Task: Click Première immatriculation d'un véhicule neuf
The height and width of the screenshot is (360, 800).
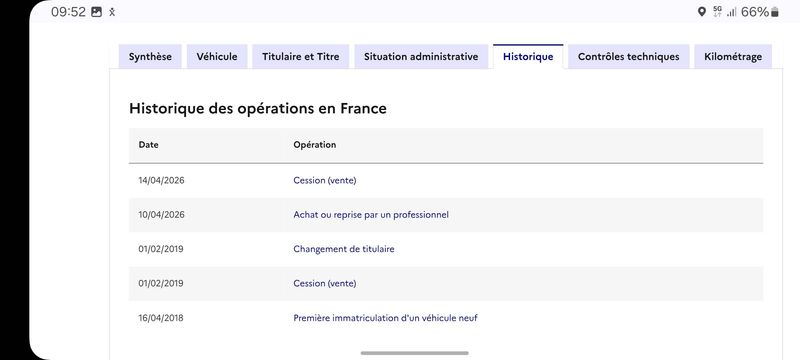Action: (x=385, y=318)
